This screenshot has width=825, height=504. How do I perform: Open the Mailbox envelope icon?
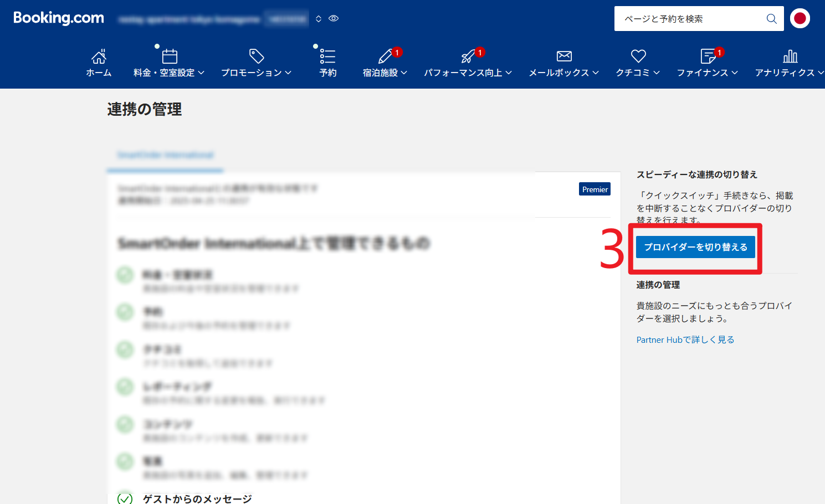564,56
